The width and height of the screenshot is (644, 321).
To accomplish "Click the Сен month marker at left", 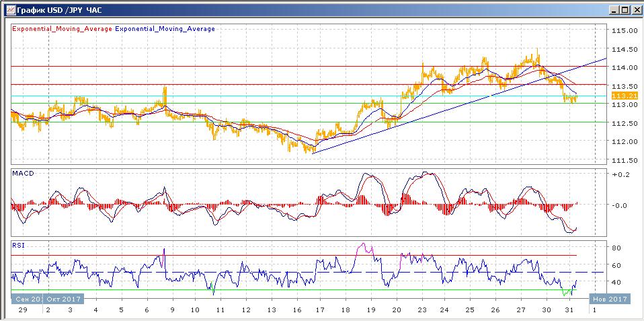I will click(26, 299).
